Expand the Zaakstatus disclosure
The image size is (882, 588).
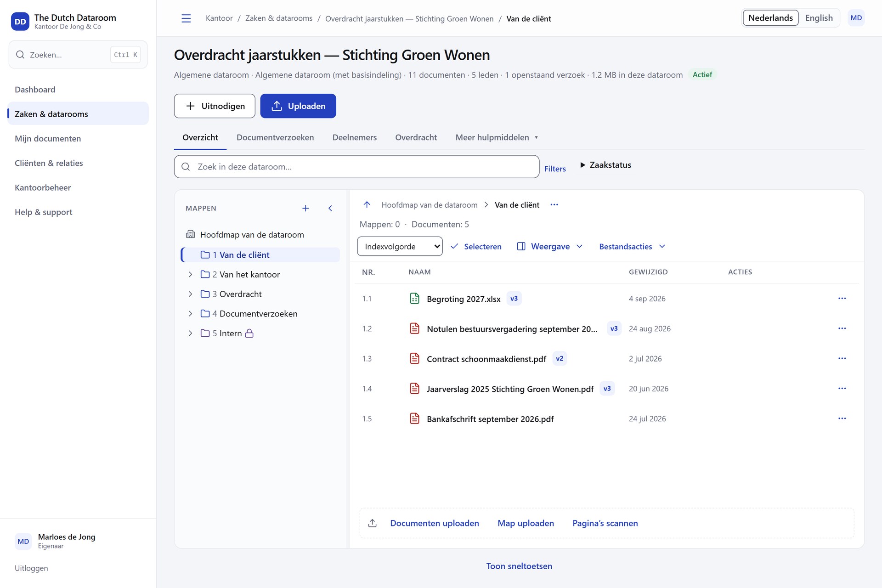click(x=606, y=165)
